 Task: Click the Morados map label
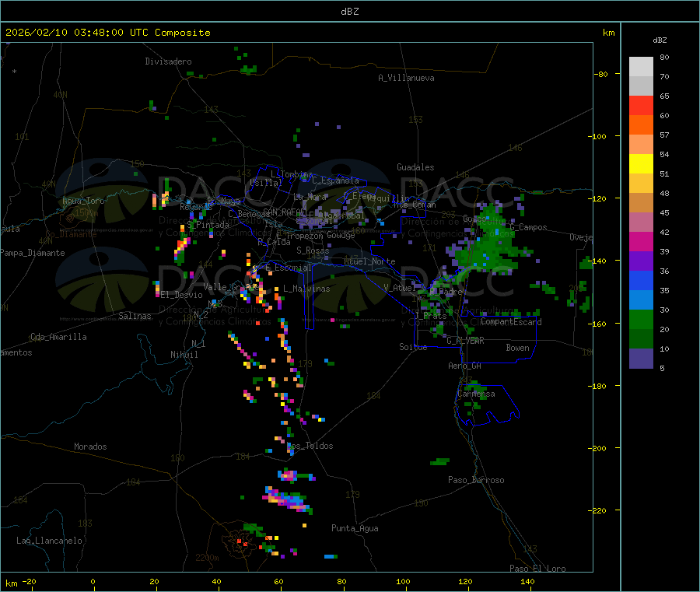point(91,447)
